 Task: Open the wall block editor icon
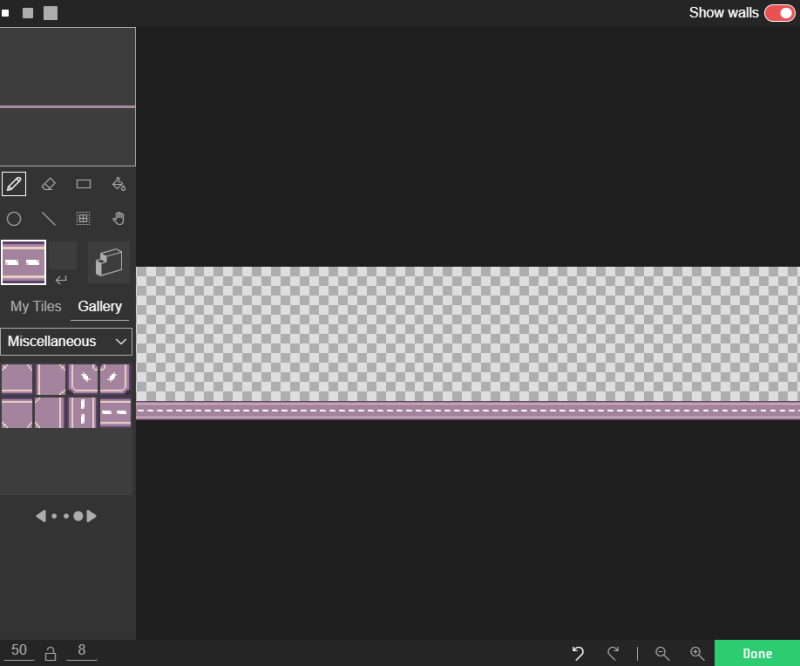109,262
